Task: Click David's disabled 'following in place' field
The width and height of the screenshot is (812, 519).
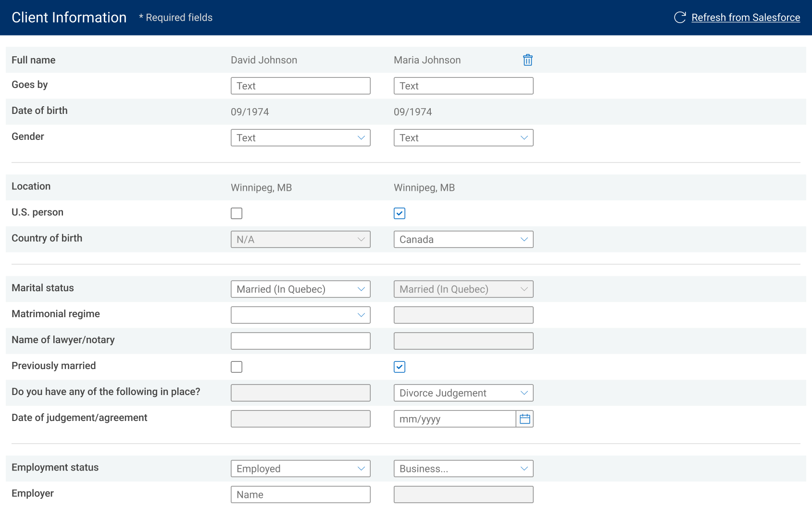Action: 300,393
